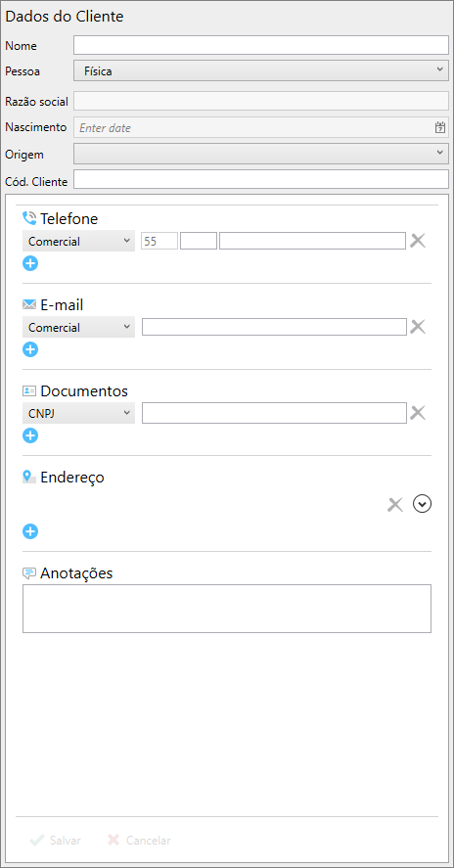
Task: Delete the E-mail row using its X icon
Action: pos(418,327)
